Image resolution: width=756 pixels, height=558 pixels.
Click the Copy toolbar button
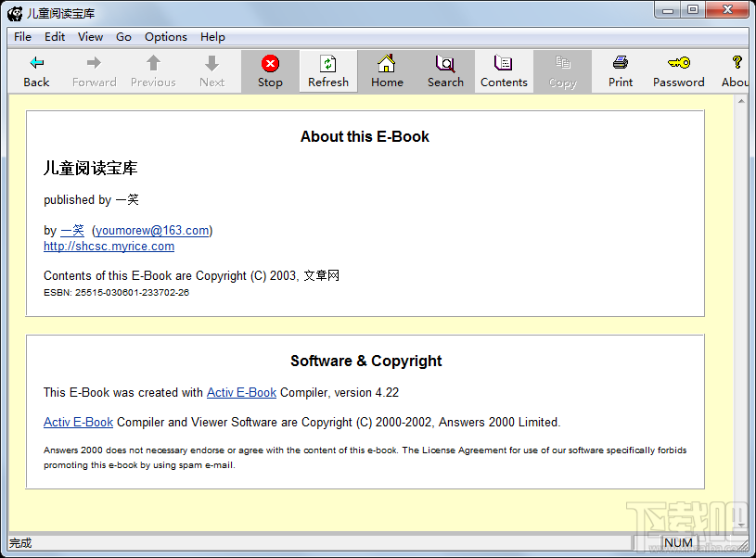(562, 71)
